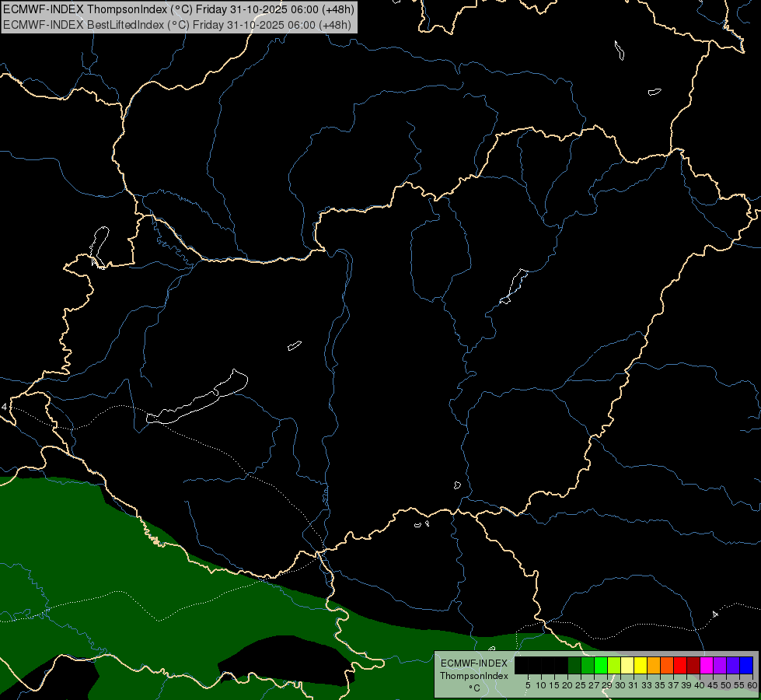The height and width of the screenshot is (700, 761).
Task: Click the legend tick value '50'
Action: 726,685
